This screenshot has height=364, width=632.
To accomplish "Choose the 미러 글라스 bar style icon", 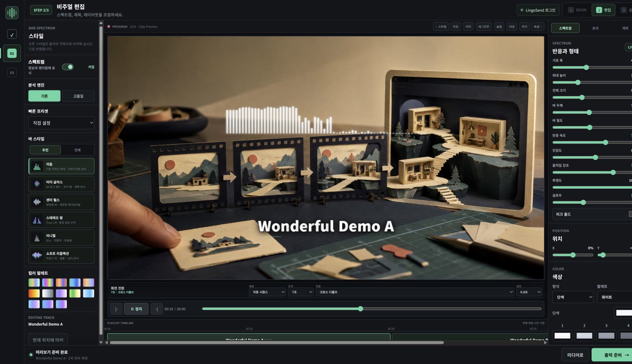I will pyautogui.click(x=37, y=184).
